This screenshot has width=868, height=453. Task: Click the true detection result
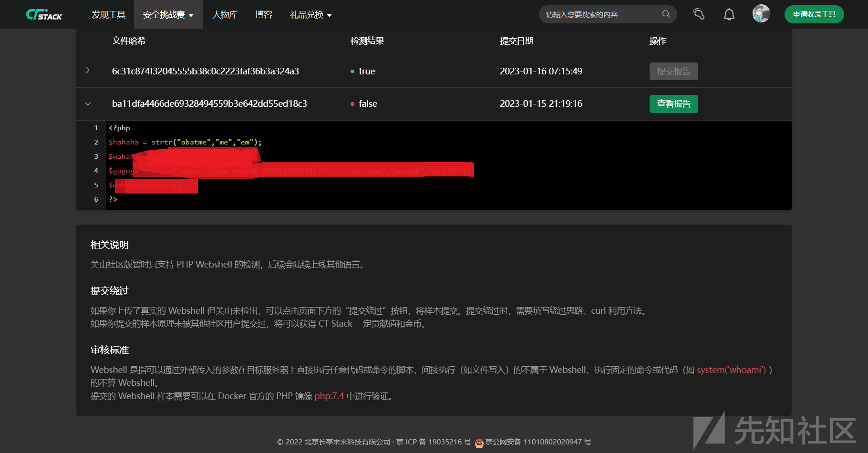(367, 71)
